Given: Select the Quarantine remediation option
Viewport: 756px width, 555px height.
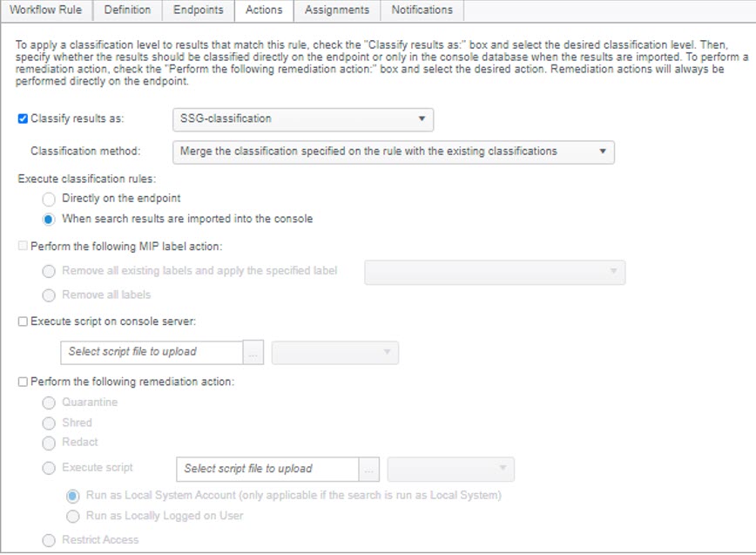Looking at the screenshot, I should pos(49,403).
